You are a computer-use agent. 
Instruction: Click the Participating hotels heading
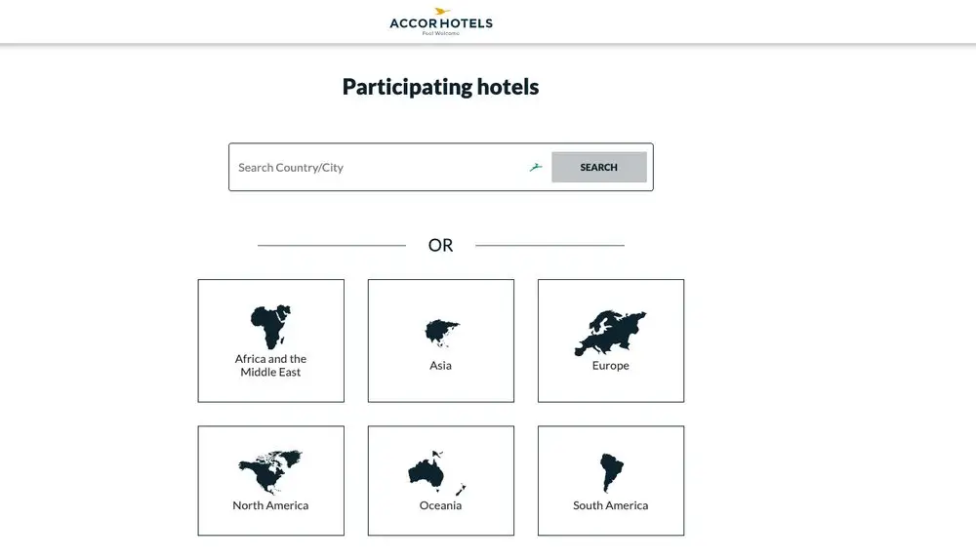click(441, 87)
